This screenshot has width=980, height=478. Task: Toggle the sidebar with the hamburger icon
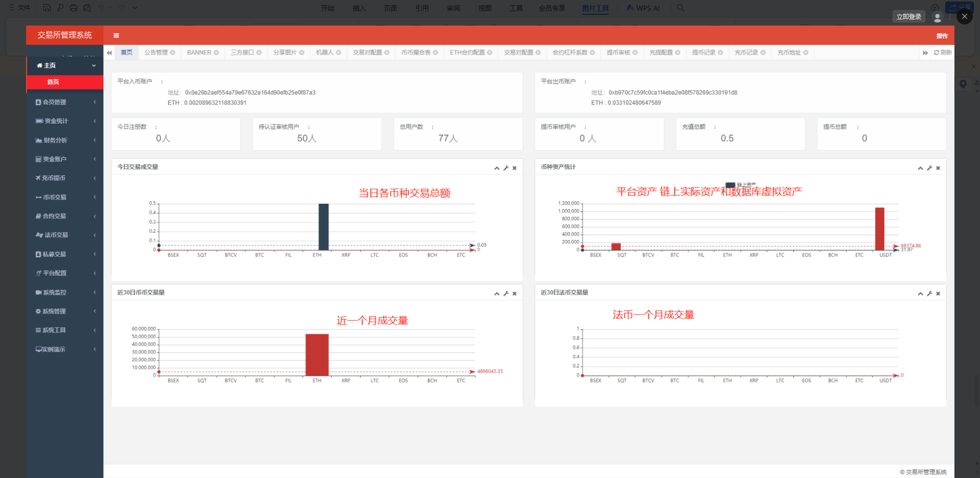(116, 36)
